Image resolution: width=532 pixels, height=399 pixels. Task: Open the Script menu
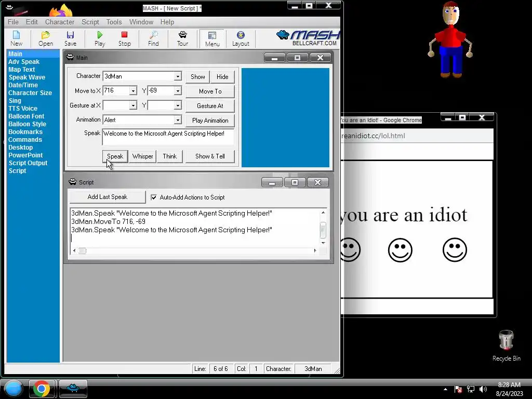[90, 22]
